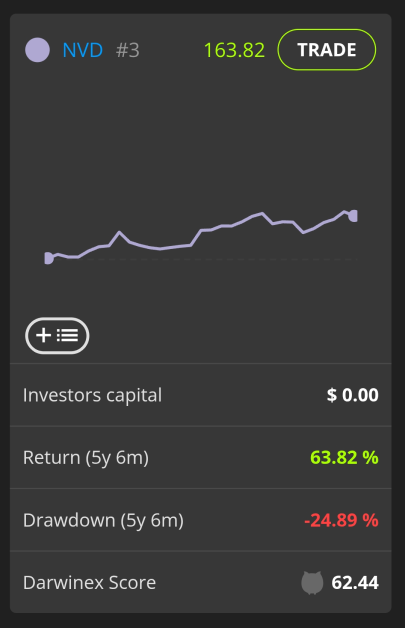Select the chart's ending point marker
This screenshot has height=628, width=405.
(x=353, y=216)
